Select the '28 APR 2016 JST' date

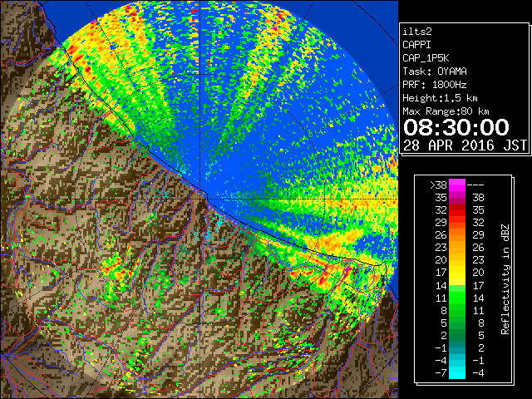pyautogui.click(x=465, y=145)
